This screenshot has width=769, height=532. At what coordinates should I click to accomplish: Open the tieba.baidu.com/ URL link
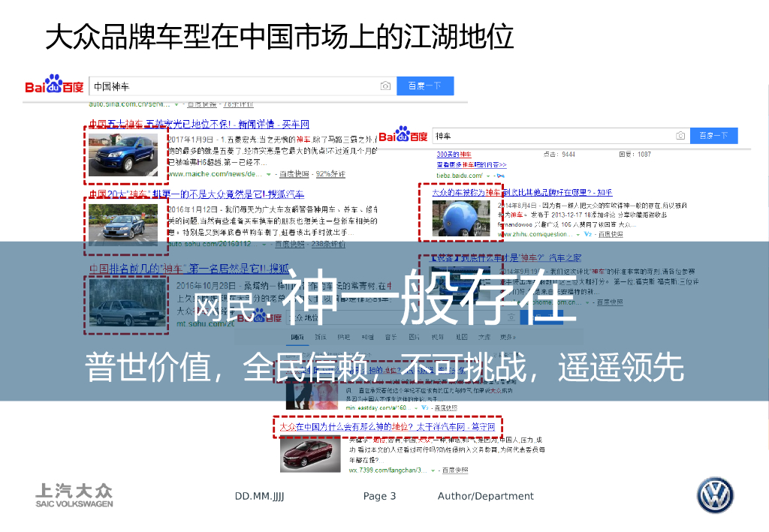[x=460, y=176]
